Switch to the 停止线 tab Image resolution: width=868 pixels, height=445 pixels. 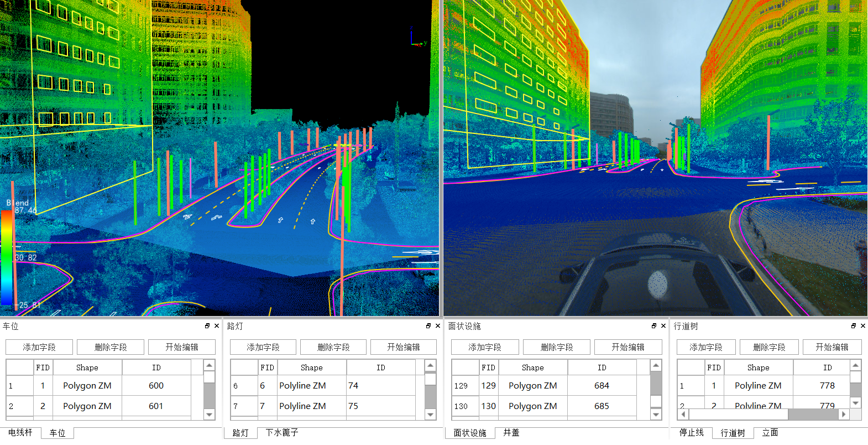692,433
